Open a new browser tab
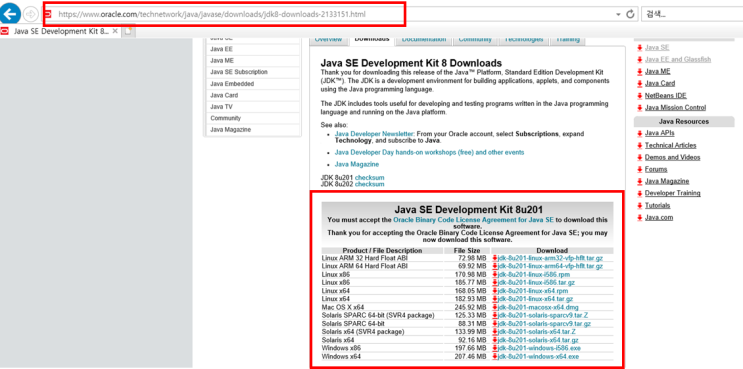The height and width of the screenshot is (369, 743). pyautogui.click(x=127, y=31)
